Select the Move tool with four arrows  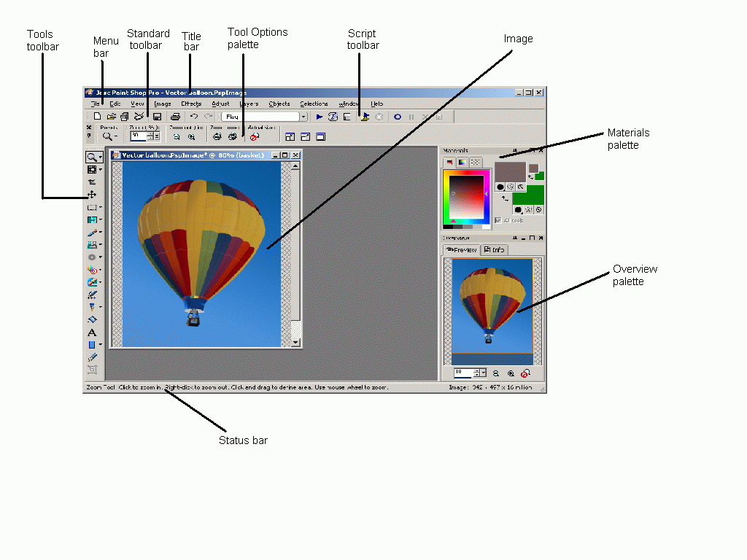[x=92, y=195]
